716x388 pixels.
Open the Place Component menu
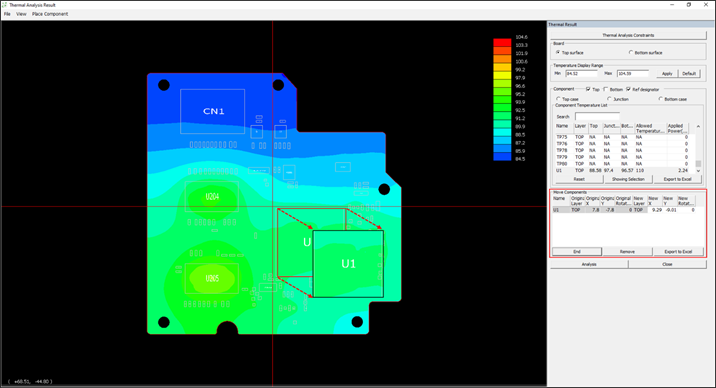coord(50,14)
